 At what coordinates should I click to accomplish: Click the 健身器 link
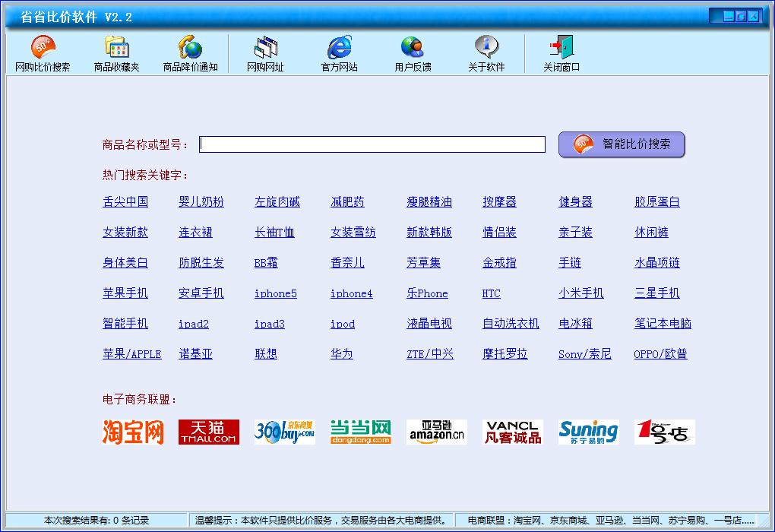575,201
